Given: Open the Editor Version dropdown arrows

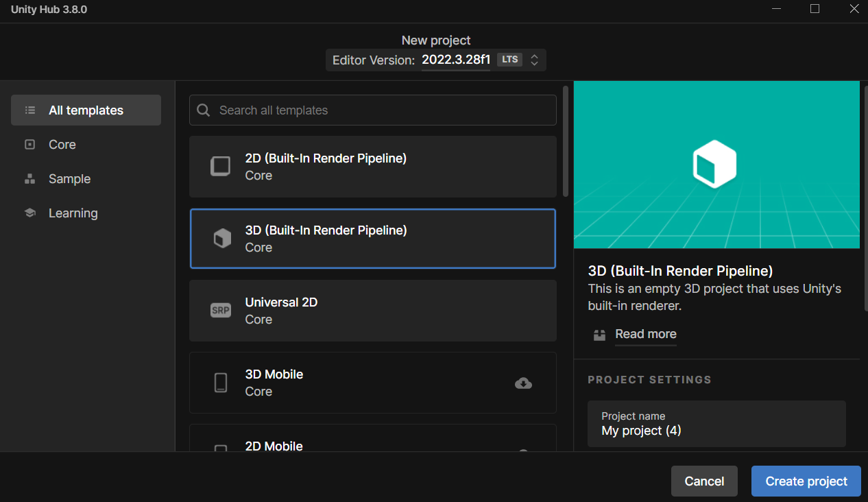Looking at the screenshot, I should [535, 60].
